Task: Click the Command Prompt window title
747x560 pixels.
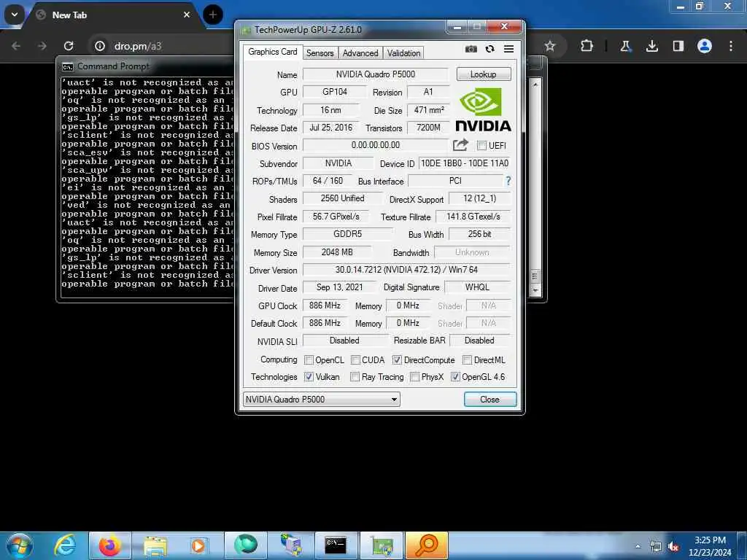Action: (x=113, y=66)
